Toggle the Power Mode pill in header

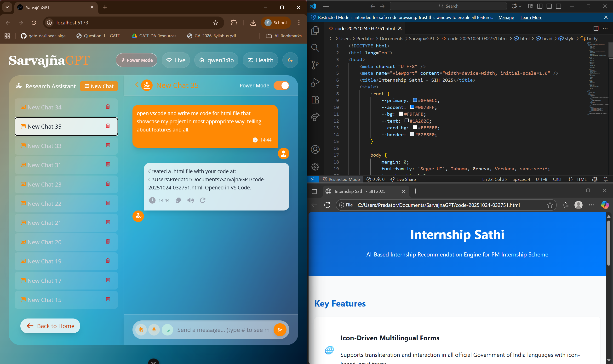click(137, 60)
